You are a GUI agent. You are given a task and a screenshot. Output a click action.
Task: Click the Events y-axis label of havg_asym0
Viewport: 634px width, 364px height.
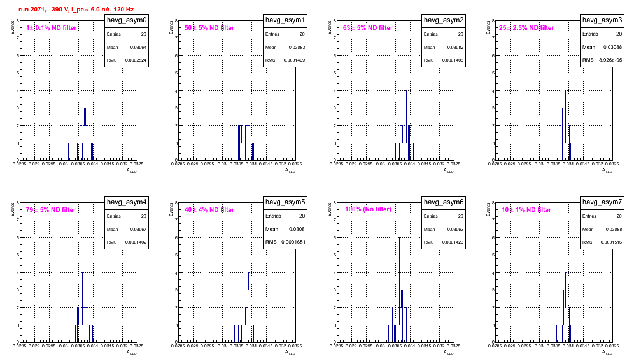tap(13, 27)
